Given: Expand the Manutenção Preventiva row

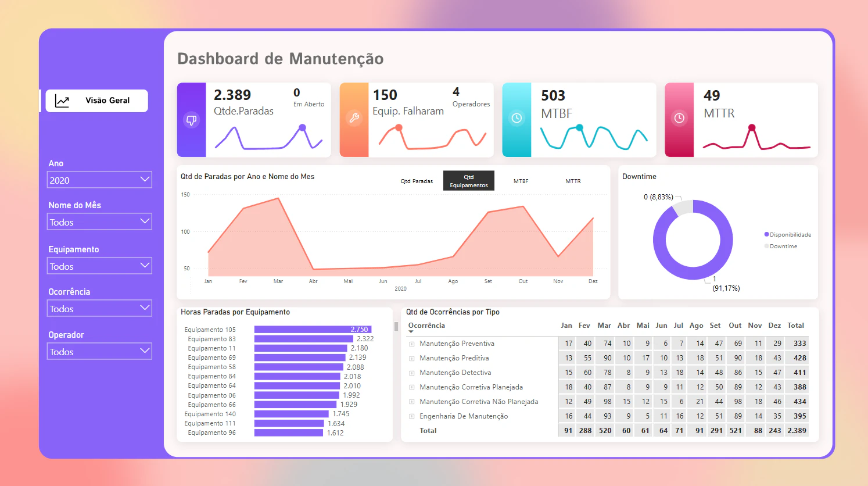Looking at the screenshot, I should tap(412, 344).
